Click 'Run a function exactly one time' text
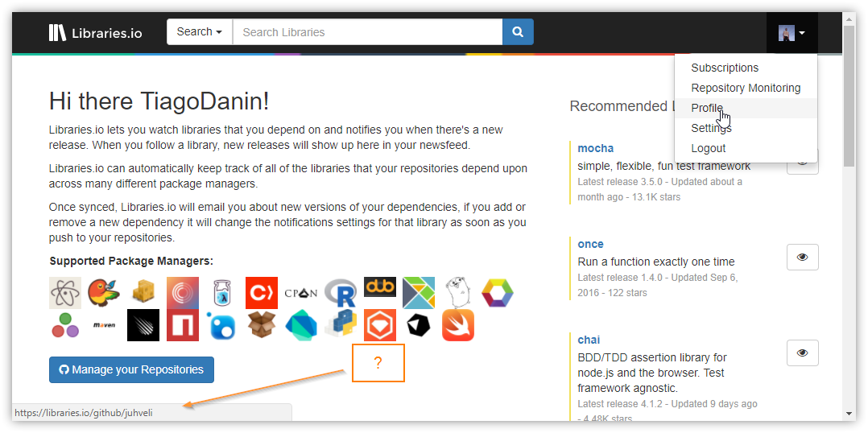 point(656,262)
